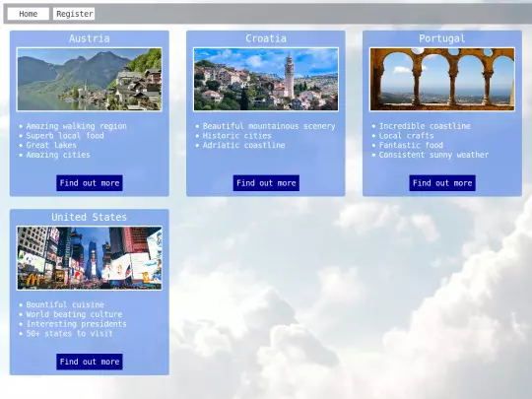Click Find out more for Croatia
This screenshot has width=532, height=399.
pos(266,183)
